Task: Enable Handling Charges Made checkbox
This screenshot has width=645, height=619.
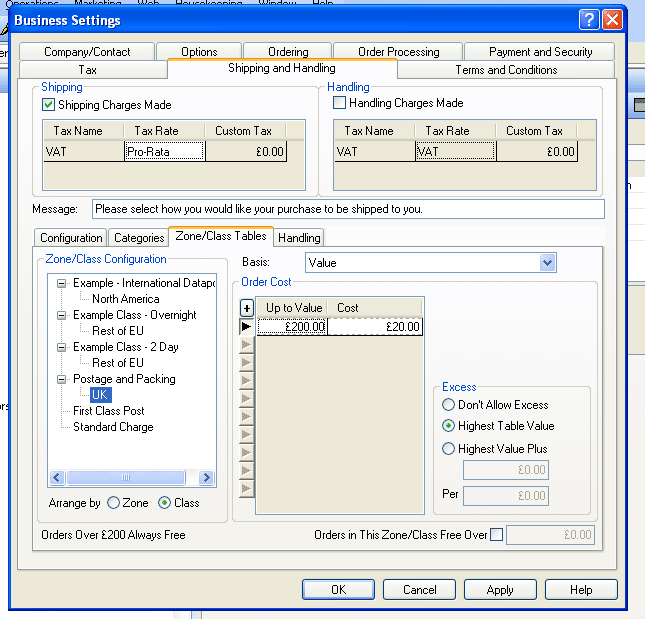Action: [339, 103]
